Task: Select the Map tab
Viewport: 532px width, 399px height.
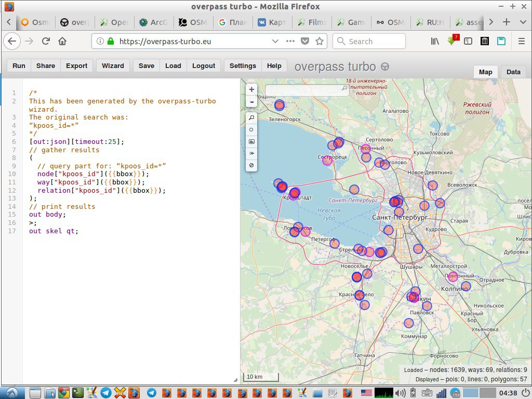Action: click(x=485, y=72)
